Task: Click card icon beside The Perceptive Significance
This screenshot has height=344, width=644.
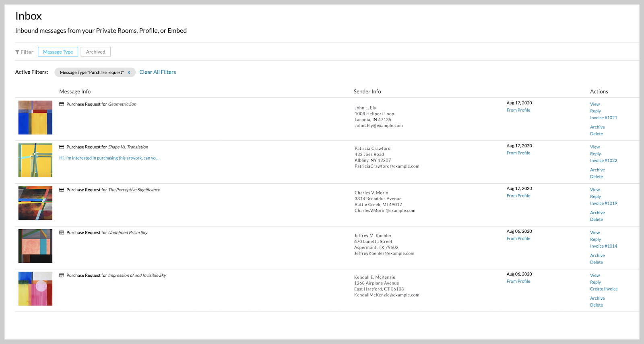Action: pos(62,190)
